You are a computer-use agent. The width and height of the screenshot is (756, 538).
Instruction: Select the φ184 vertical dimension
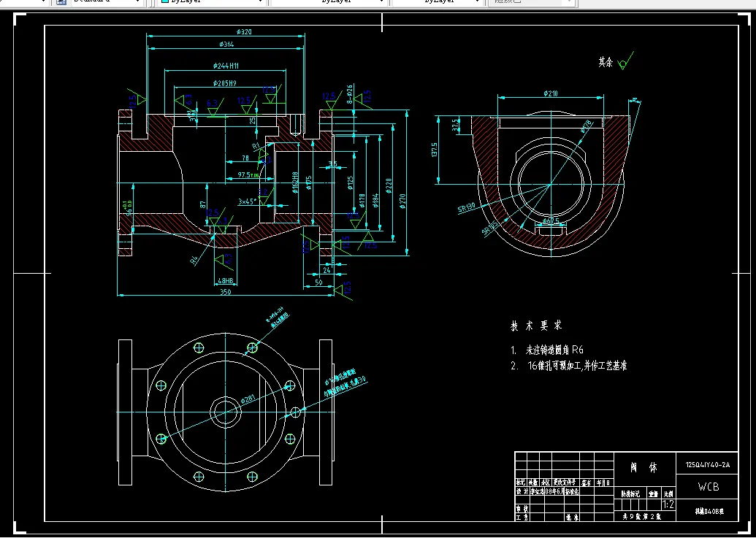375,200
